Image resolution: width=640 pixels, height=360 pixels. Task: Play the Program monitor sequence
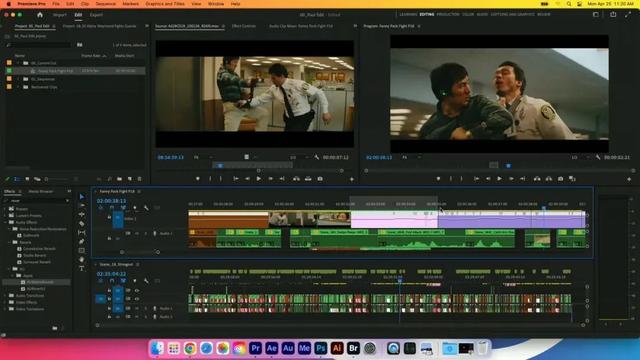click(499, 179)
